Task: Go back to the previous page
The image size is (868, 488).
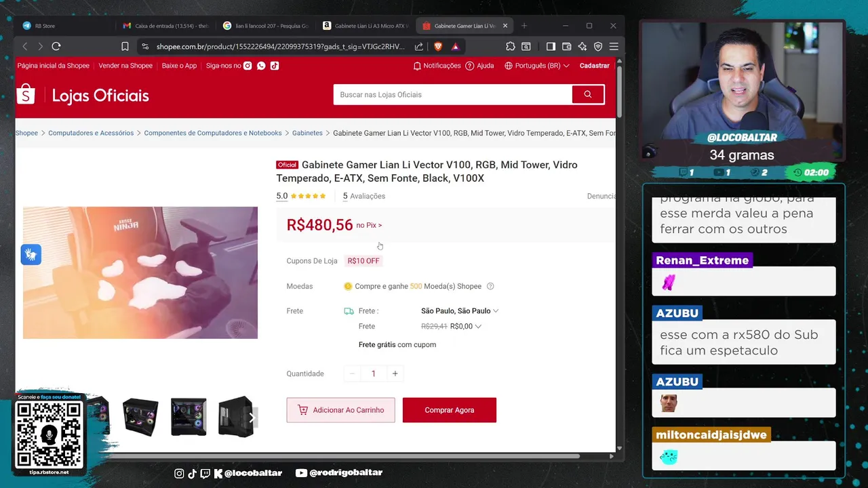Action: [x=25, y=46]
